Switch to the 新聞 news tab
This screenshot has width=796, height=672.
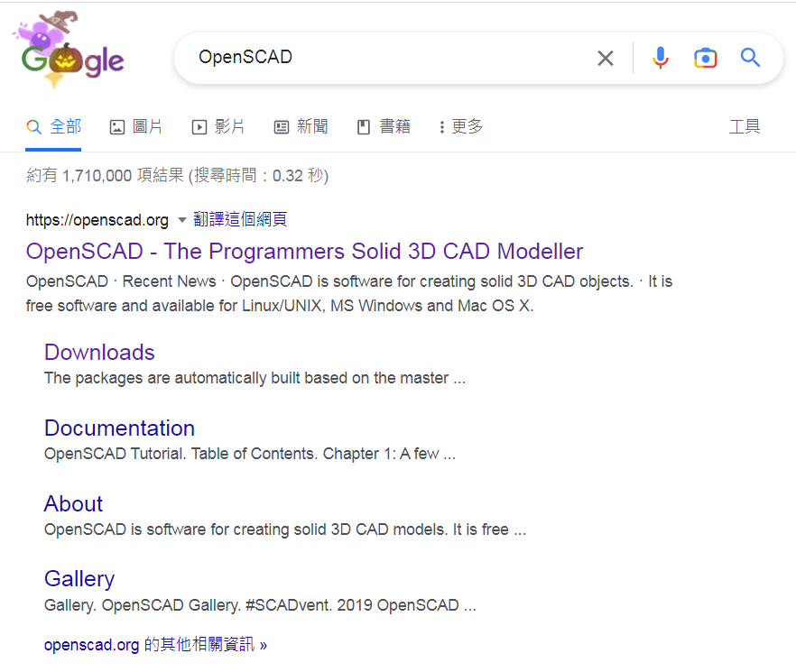pos(301,127)
